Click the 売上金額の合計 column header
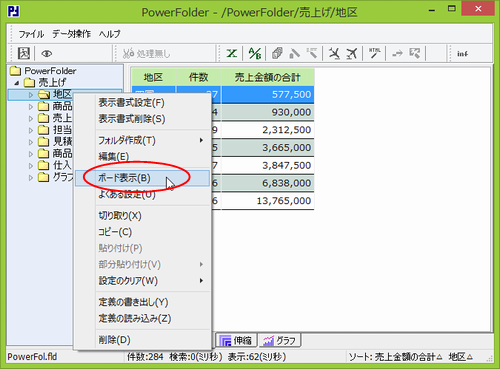This screenshot has width=500, height=369. click(x=268, y=77)
